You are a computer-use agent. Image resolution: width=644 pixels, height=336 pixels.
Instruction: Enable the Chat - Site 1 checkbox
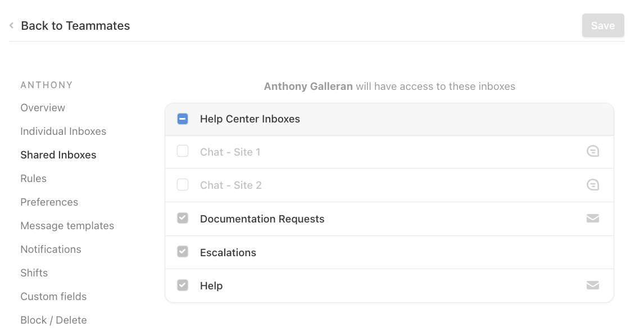click(x=182, y=151)
